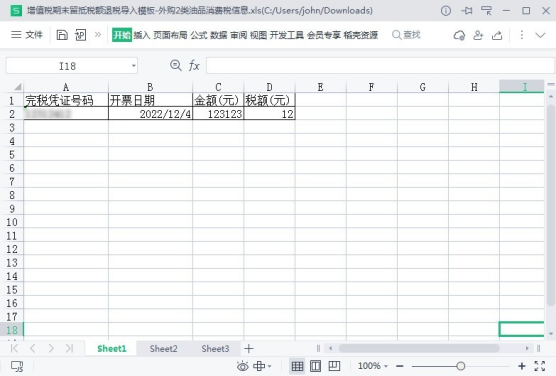
Task: Expand more quick-access tools chevron
Action: pyautogui.click(x=98, y=34)
